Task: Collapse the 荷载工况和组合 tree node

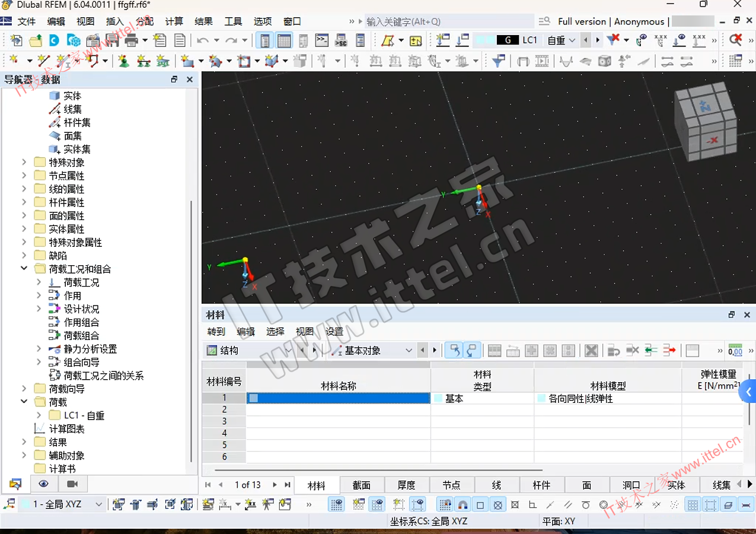Action: click(24, 269)
